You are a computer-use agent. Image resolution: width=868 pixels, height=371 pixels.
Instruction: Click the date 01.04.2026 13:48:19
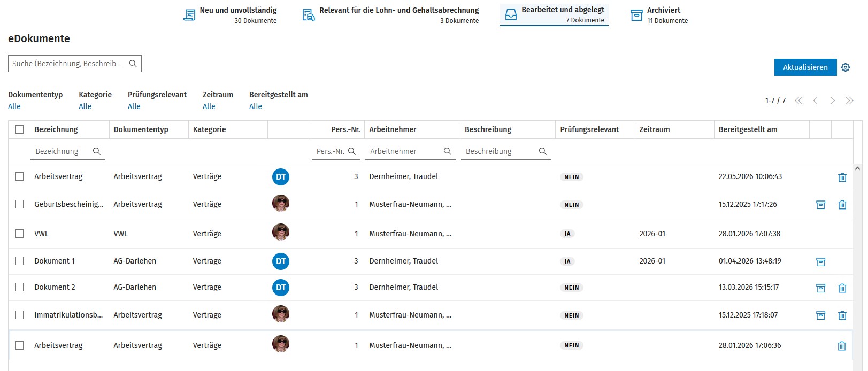pos(750,261)
